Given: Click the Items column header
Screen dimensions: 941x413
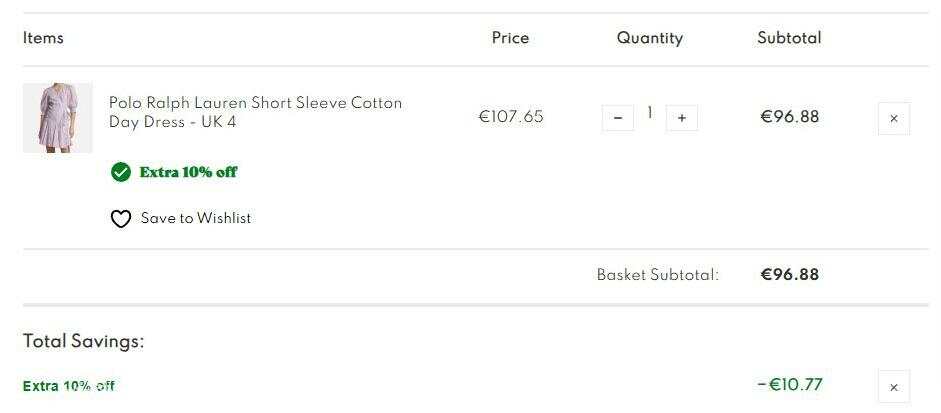Looking at the screenshot, I should (x=43, y=38).
